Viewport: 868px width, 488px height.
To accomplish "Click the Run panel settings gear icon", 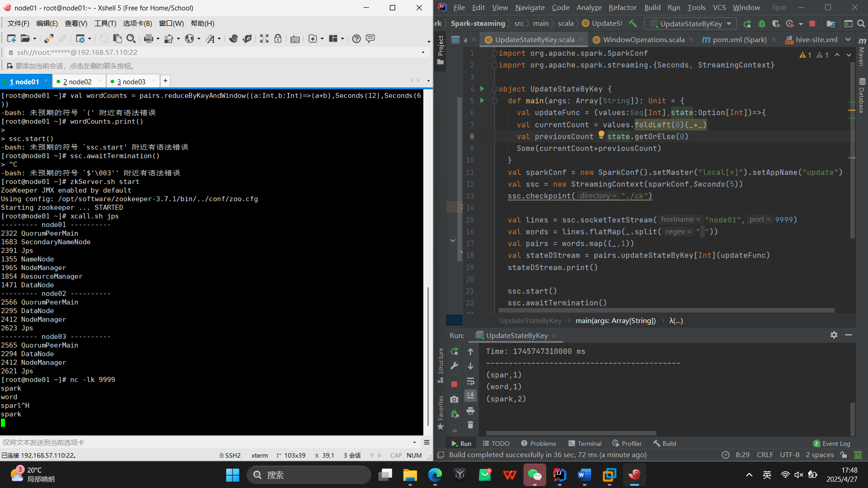I will click(x=834, y=335).
